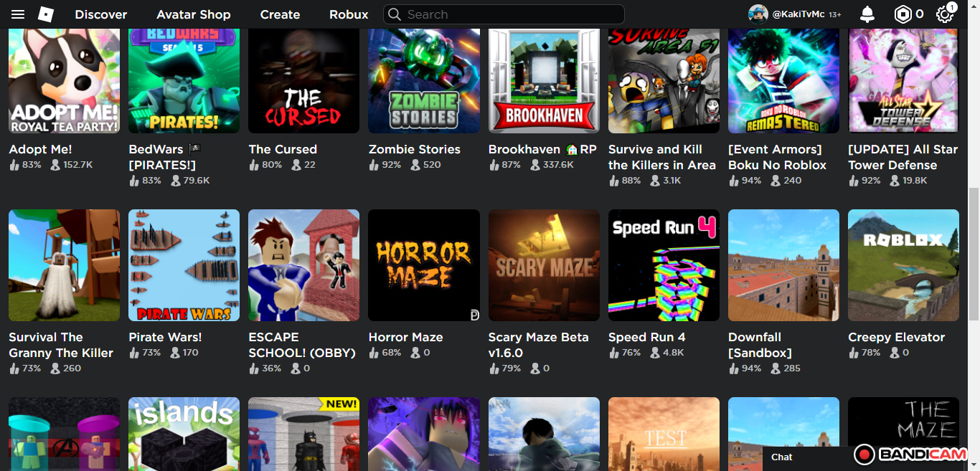This screenshot has width=980, height=471.
Task: Open the Adopt Me! game title link
Action: pyautogui.click(x=41, y=149)
